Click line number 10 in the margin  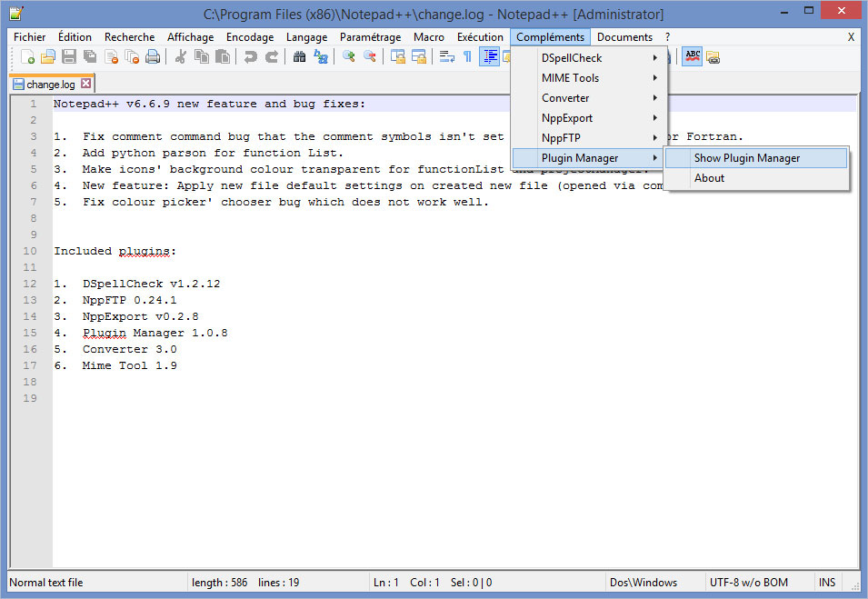click(30, 251)
